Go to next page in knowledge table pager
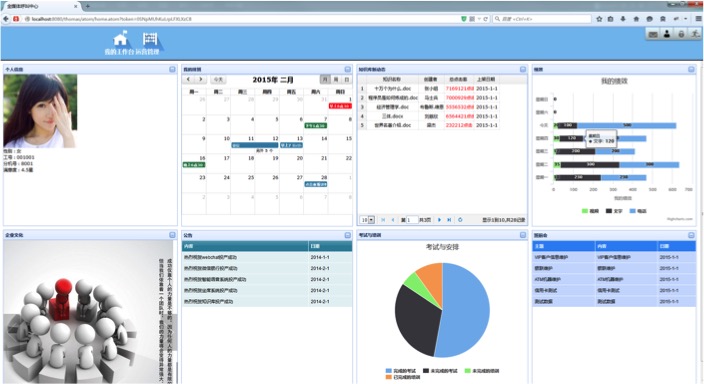Screen dimensions: 704x384 pyautogui.click(x=439, y=220)
